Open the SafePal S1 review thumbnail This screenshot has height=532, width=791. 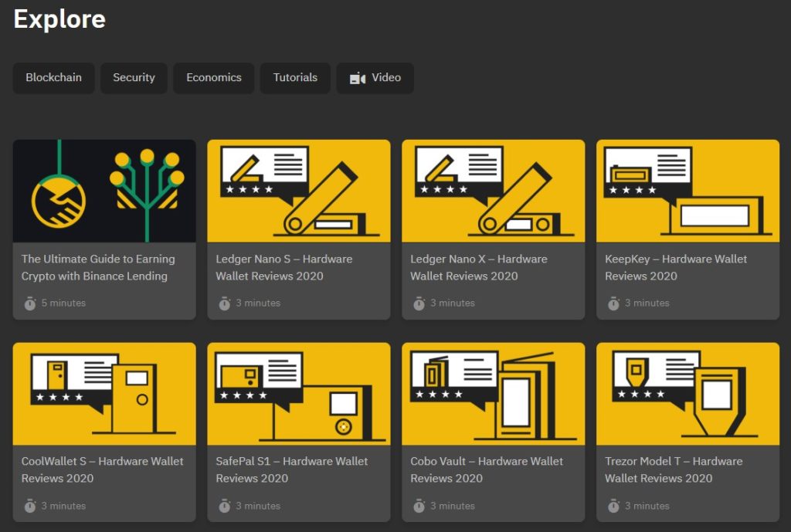coord(299,394)
